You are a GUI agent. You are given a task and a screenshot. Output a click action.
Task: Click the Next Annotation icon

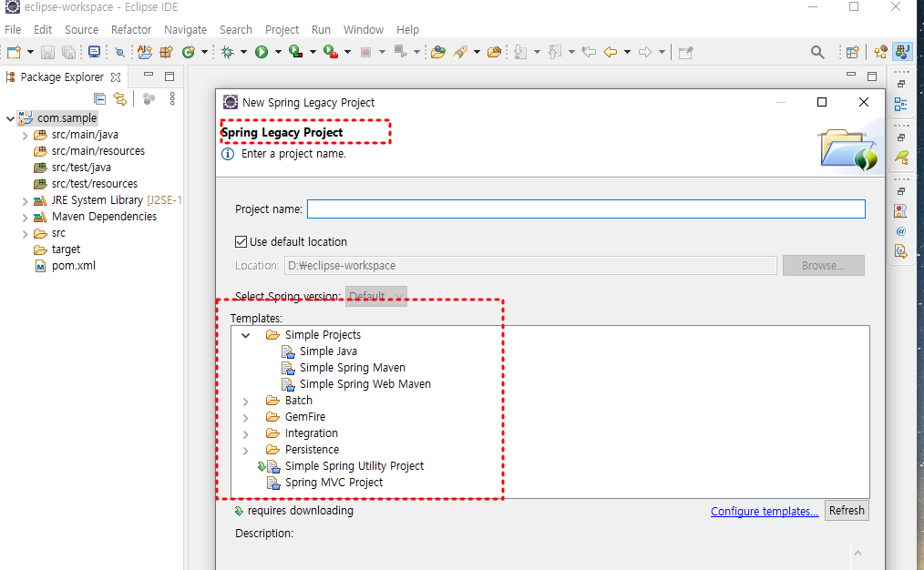(519, 53)
